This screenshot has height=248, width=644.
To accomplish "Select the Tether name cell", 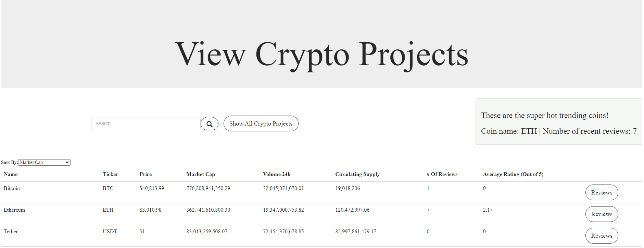I will pos(11,232).
